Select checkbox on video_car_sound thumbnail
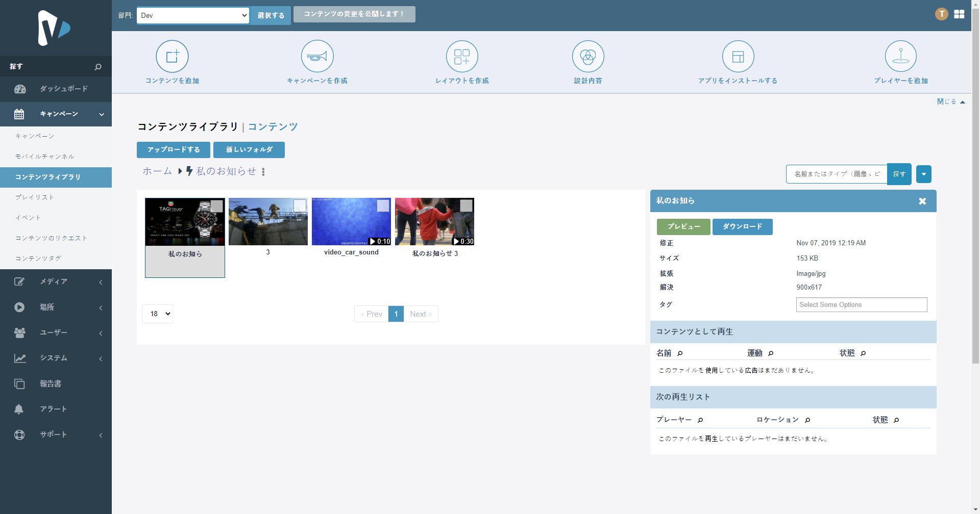This screenshot has width=980, height=514. [383, 205]
